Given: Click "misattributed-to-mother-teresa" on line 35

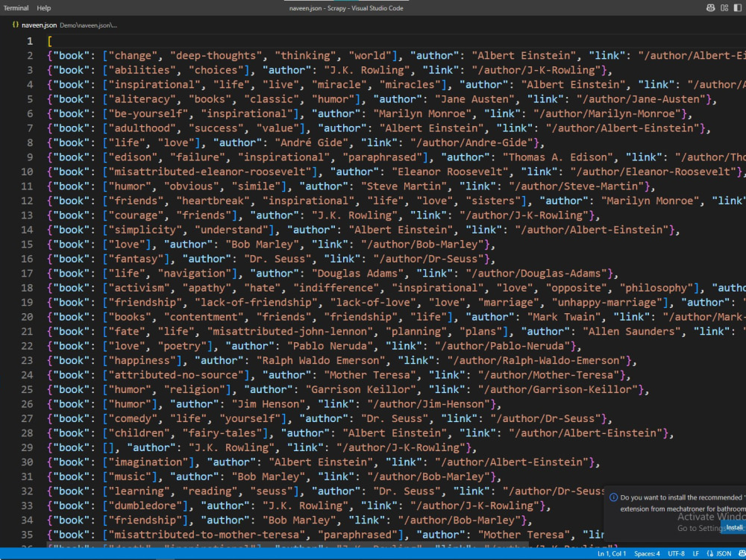Looking at the screenshot, I should pyautogui.click(x=207, y=535).
